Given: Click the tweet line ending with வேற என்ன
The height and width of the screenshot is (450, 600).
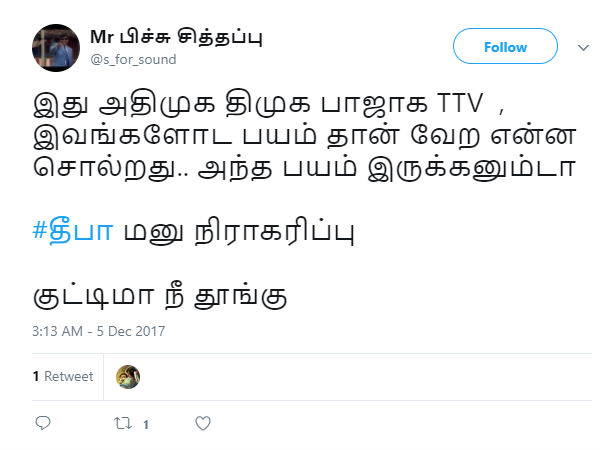Looking at the screenshot, I should pyautogui.click(x=305, y=136).
